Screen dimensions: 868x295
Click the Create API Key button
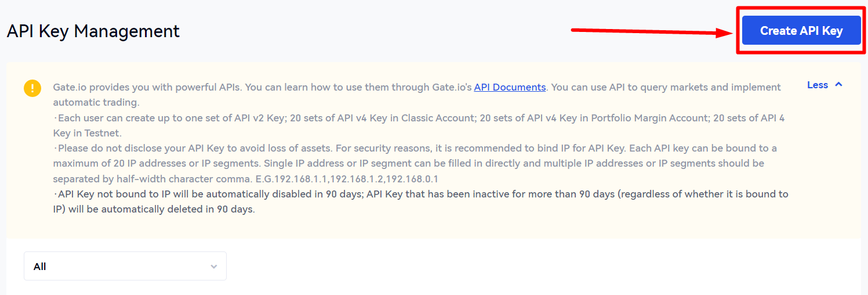click(801, 31)
